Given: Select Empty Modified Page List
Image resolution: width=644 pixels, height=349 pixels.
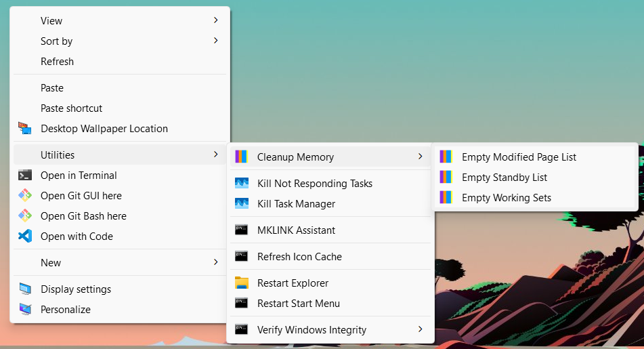Looking at the screenshot, I should coord(519,157).
